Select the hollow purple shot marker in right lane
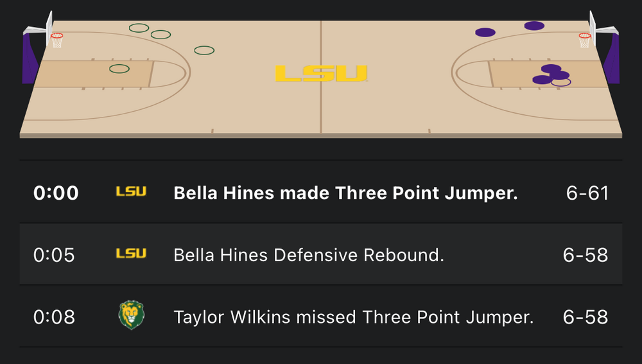The image size is (642, 364). click(x=561, y=82)
